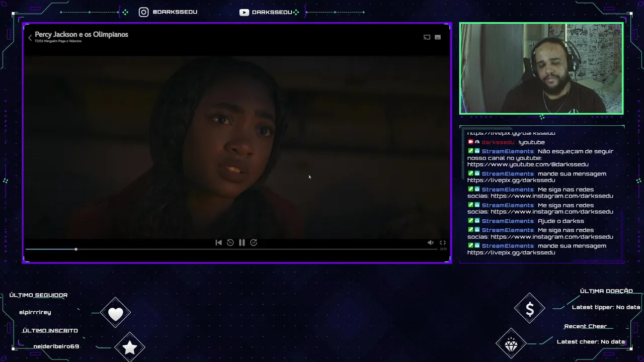The width and height of the screenshot is (644, 362).
Task: Open the youtube.com/@darkssedu link in chat
Action: (x=528, y=164)
